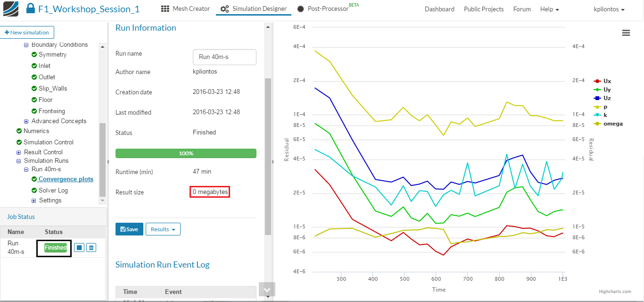Screen dimensions: 644x302
Task: Open the Results dropdown button
Action: pos(163,229)
